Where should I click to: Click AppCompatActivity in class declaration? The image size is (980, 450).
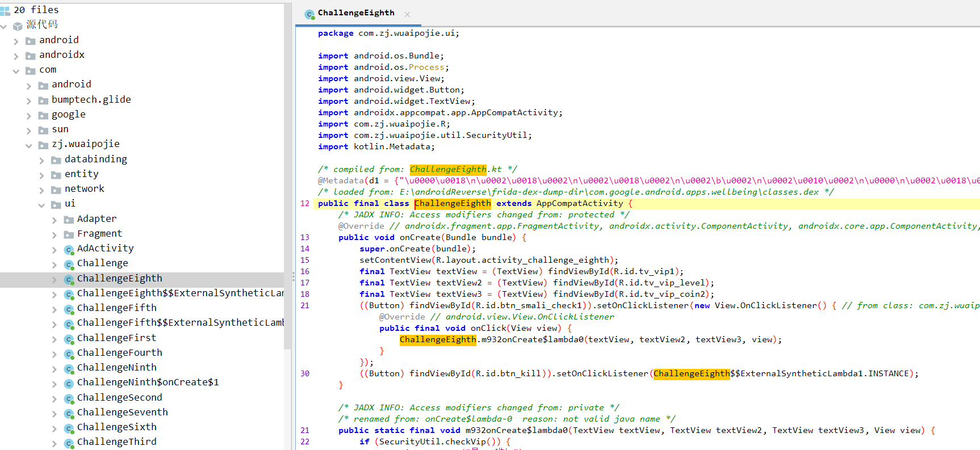pos(580,203)
